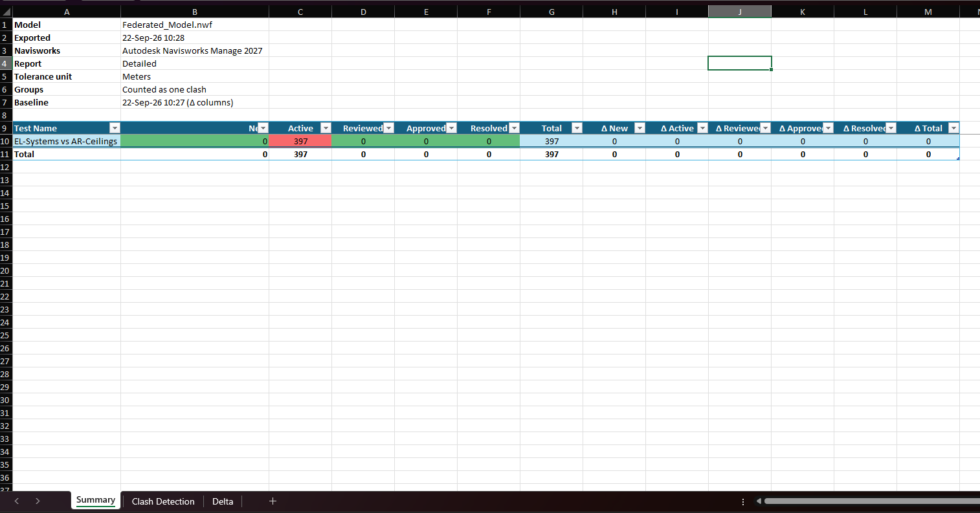
Task: Click the Navisworks label cell
Action: (67, 50)
